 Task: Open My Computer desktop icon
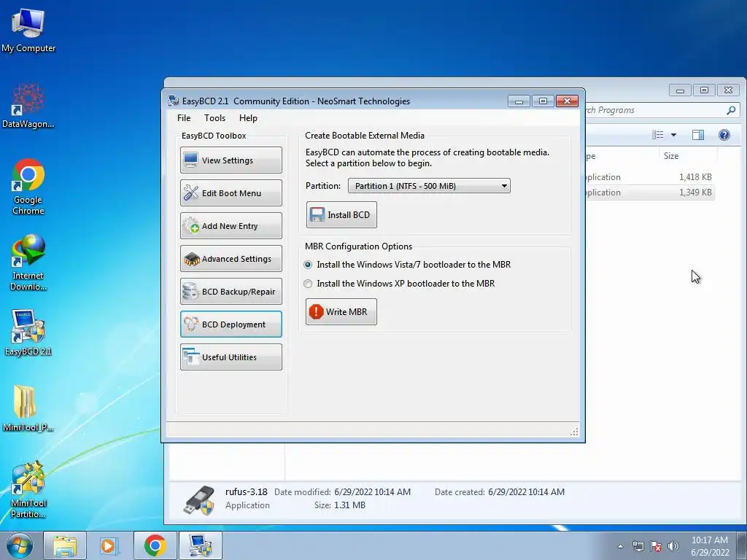[x=28, y=31]
